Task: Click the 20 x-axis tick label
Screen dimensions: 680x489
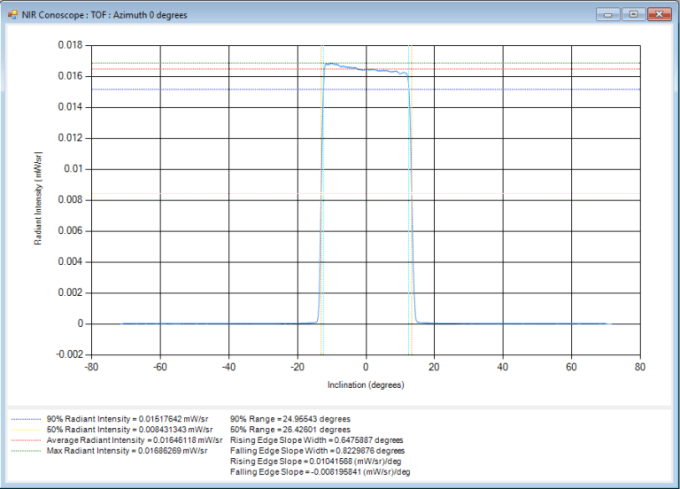Action: [434, 367]
